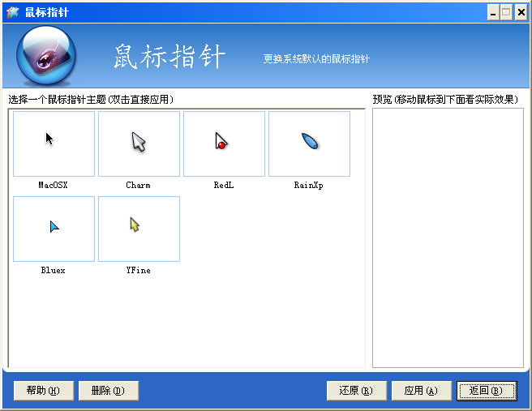Viewport: 532px width, 411px height.
Task: Click the "YFine" theme name label
Action: (139, 271)
